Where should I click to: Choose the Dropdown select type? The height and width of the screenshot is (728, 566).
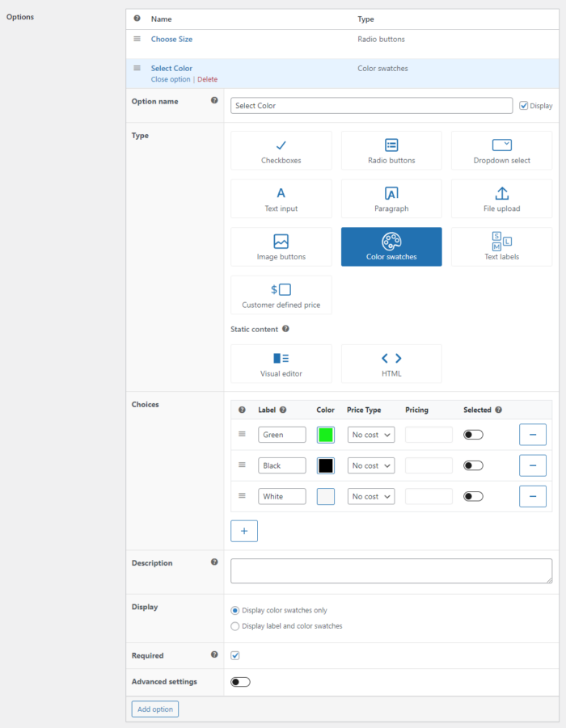(x=501, y=150)
